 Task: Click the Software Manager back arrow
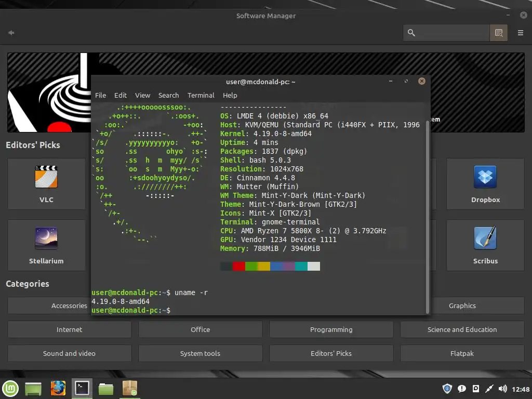(11, 33)
